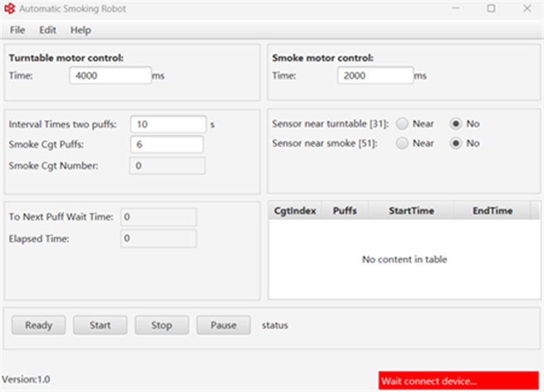
Task: Click the Smoke Cgt Puffs input field
Action: [x=166, y=145]
